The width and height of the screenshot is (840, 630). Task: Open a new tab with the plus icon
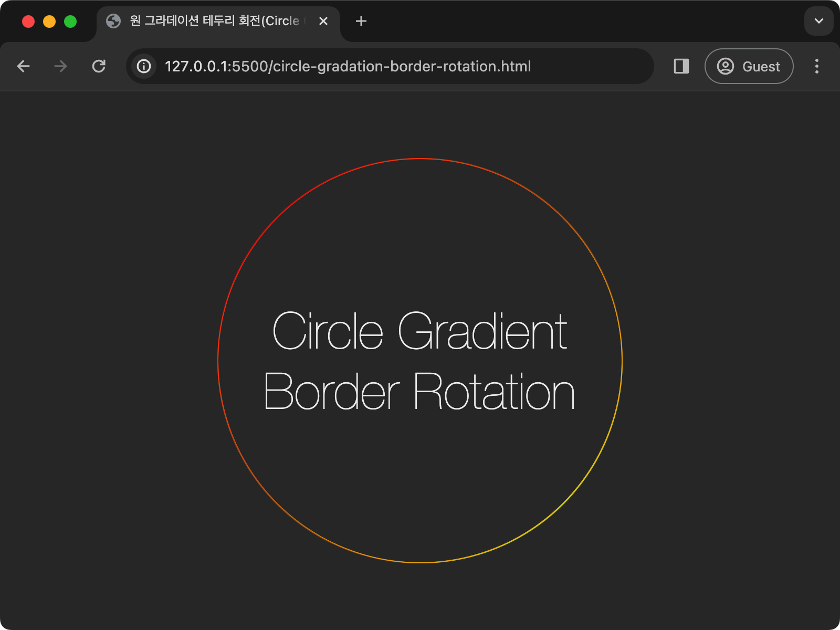coord(360,22)
